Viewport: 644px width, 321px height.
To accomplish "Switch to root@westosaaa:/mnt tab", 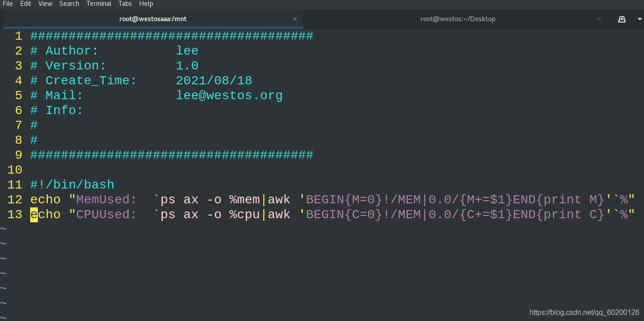I will [x=153, y=19].
